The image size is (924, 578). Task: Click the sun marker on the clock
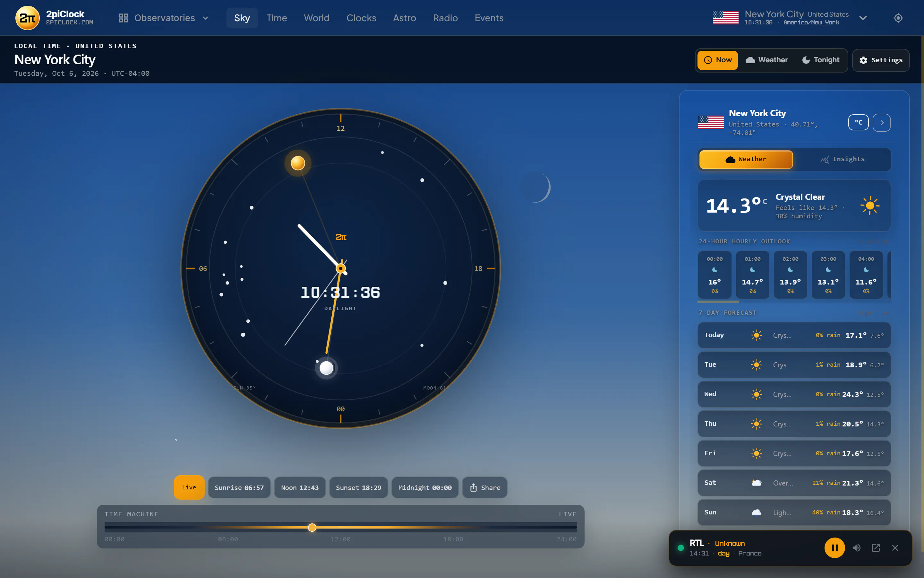click(x=298, y=163)
